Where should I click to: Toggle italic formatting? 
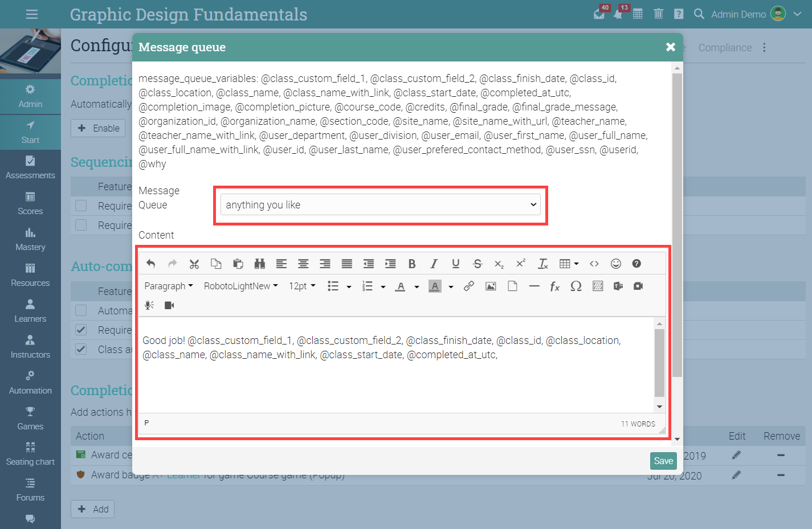coord(434,264)
